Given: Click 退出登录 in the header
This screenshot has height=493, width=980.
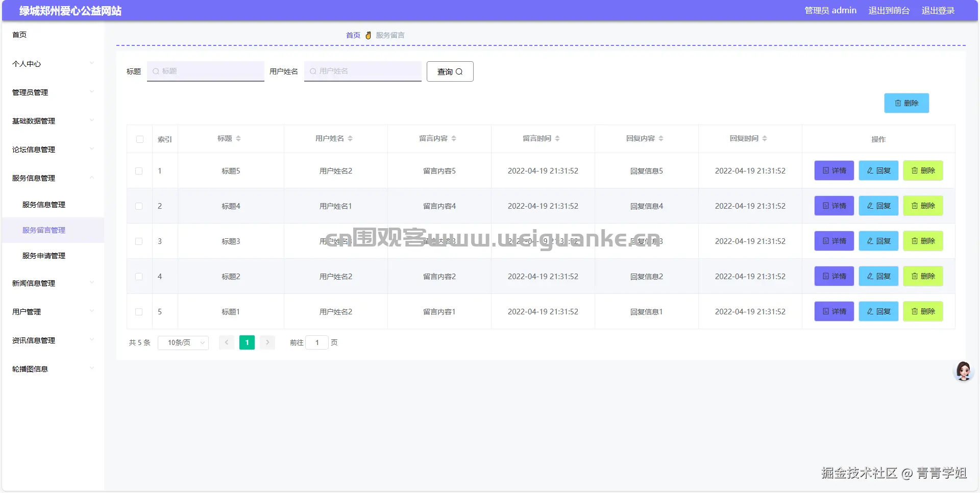Looking at the screenshot, I should (x=938, y=11).
